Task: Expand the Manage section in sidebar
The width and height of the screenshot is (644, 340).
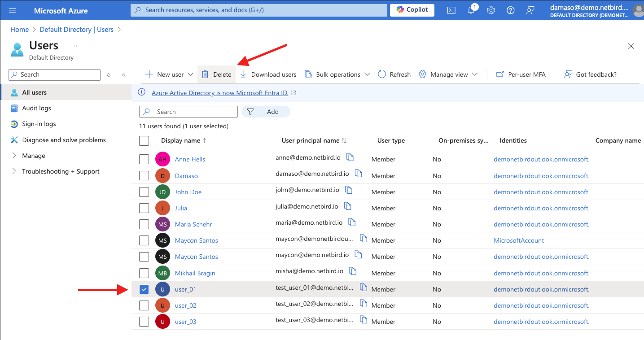Action: click(x=34, y=156)
